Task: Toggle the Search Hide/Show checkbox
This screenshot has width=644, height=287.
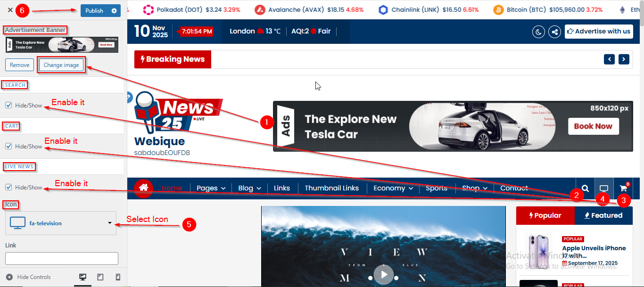Action: (x=8, y=105)
